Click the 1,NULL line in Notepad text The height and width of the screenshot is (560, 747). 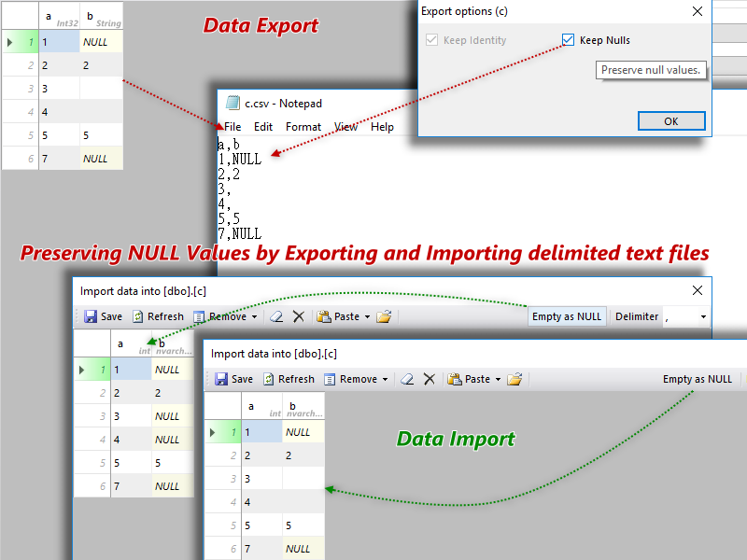[x=240, y=159]
